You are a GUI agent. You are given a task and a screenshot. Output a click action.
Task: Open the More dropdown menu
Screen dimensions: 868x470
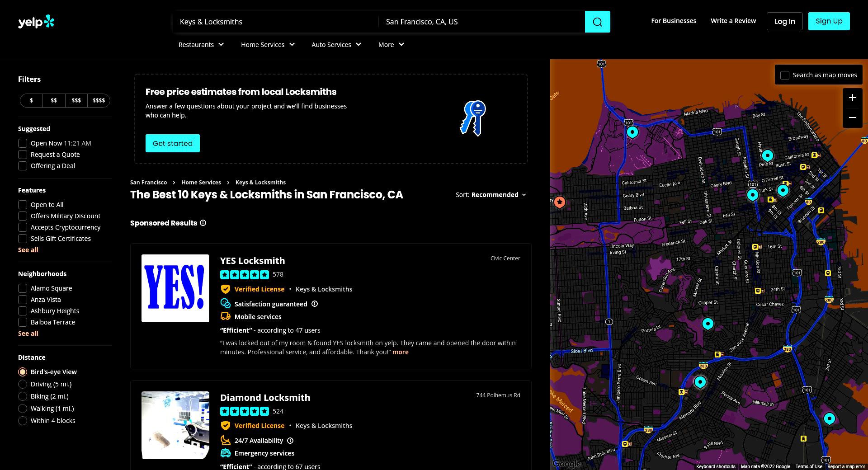tap(391, 45)
